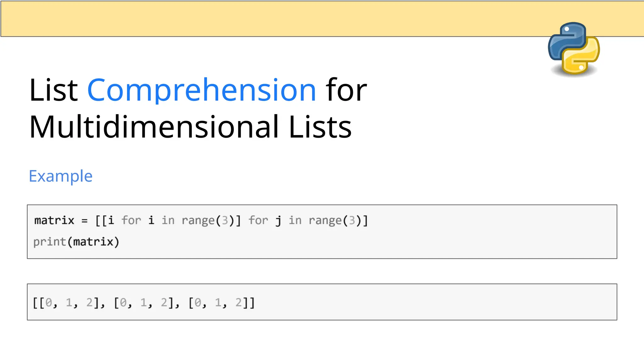The height and width of the screenshot is (362, 644).
Task: Click the first 'for' keyword in code
Action: coord(131,220)
